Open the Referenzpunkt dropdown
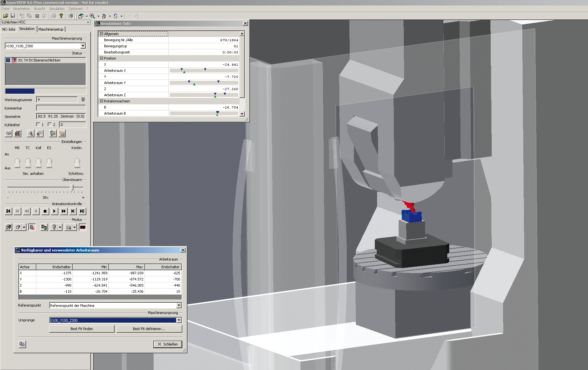 pos(179,306)
